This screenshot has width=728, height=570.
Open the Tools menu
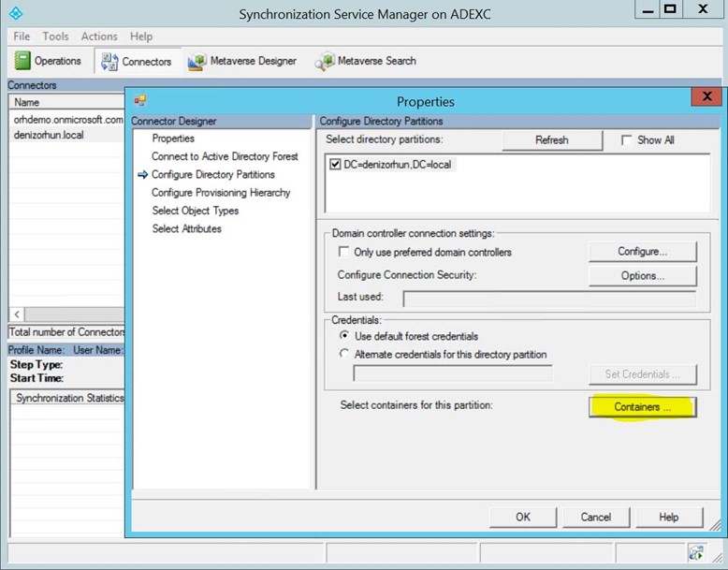click(x=55, y=37)
